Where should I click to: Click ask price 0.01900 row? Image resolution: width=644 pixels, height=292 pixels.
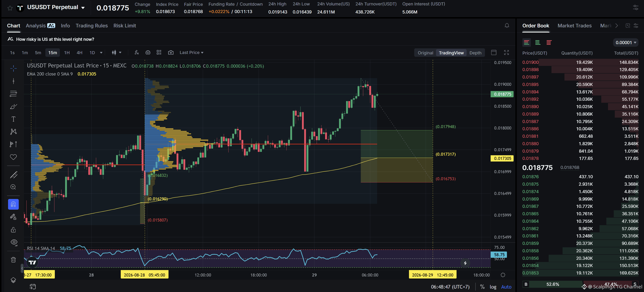(580, 62)
